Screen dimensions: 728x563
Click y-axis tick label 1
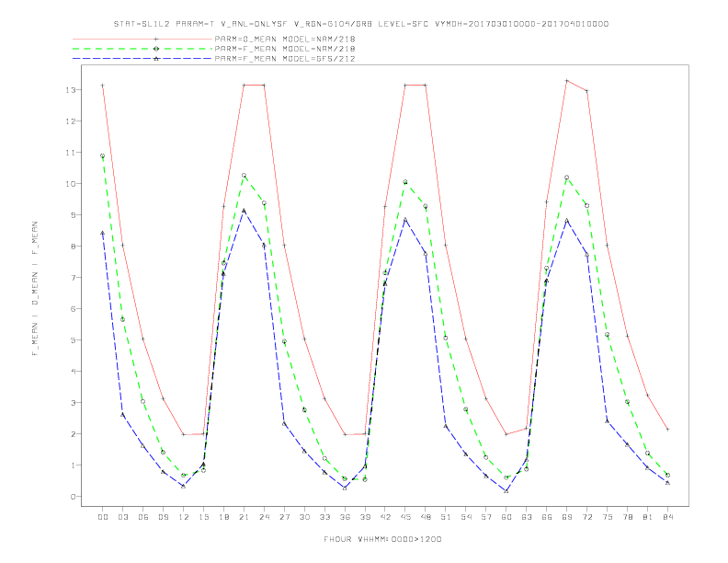coord(73,465)
